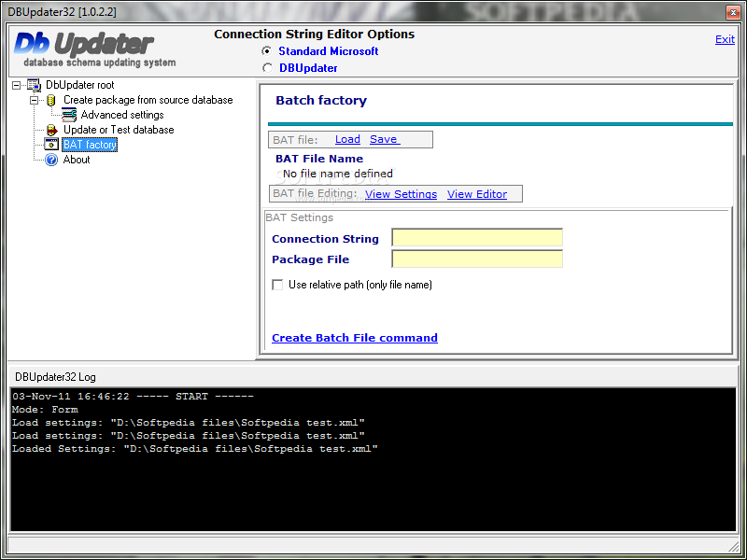
Task: Collapse Create package from source database node
Action: click(x=35, y=101)
